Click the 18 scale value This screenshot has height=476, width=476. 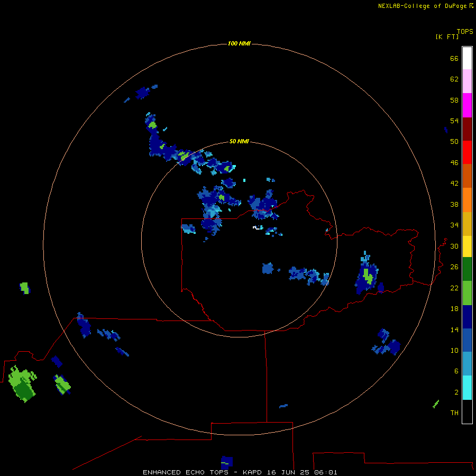tap(454, 309)
